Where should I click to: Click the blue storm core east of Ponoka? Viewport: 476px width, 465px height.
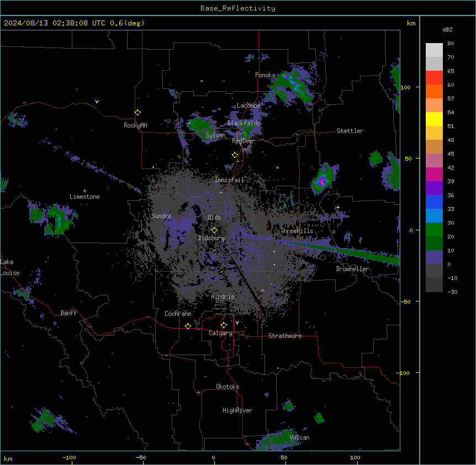coord(294,82)
